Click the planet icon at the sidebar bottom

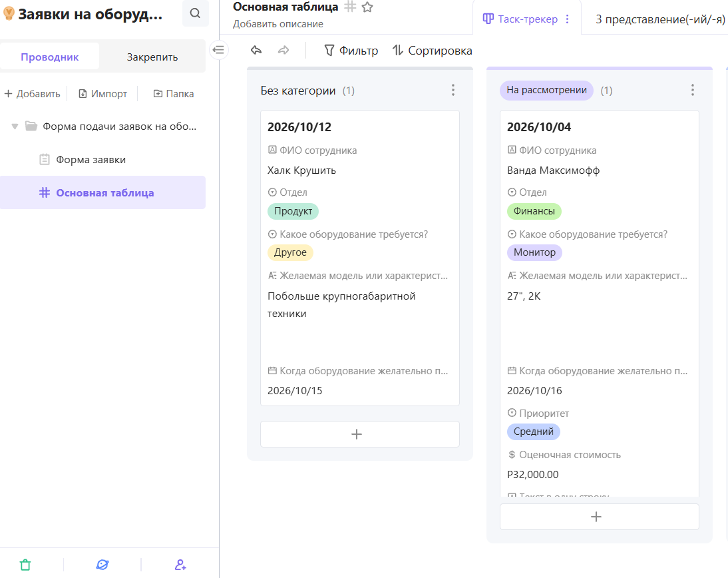pos(102,565)
